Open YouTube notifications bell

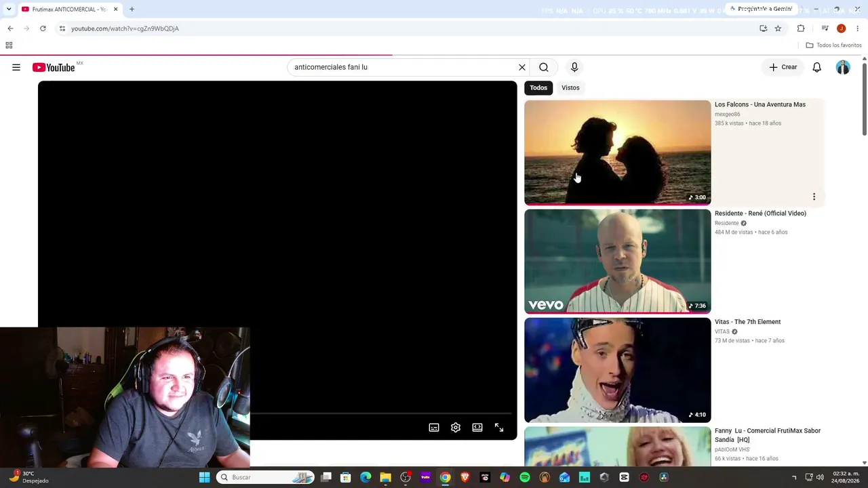(817, 67)
